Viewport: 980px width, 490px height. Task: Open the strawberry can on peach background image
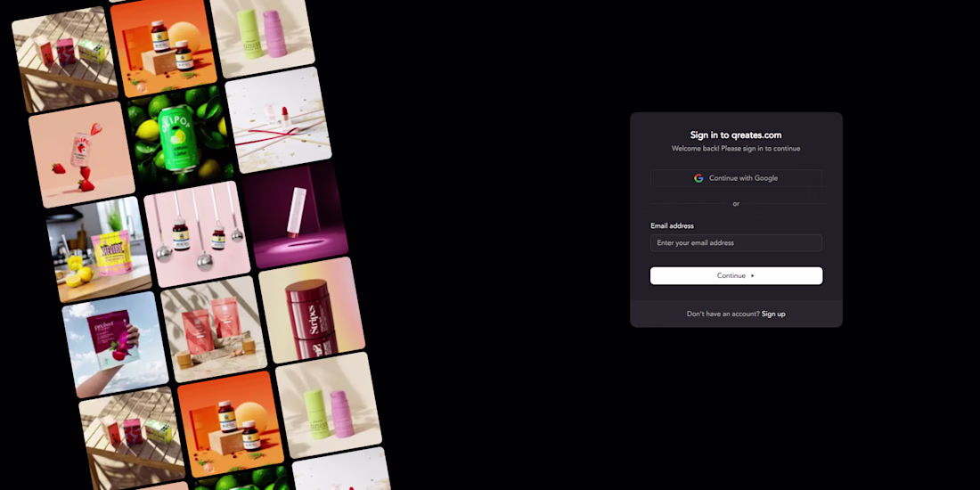81,154
